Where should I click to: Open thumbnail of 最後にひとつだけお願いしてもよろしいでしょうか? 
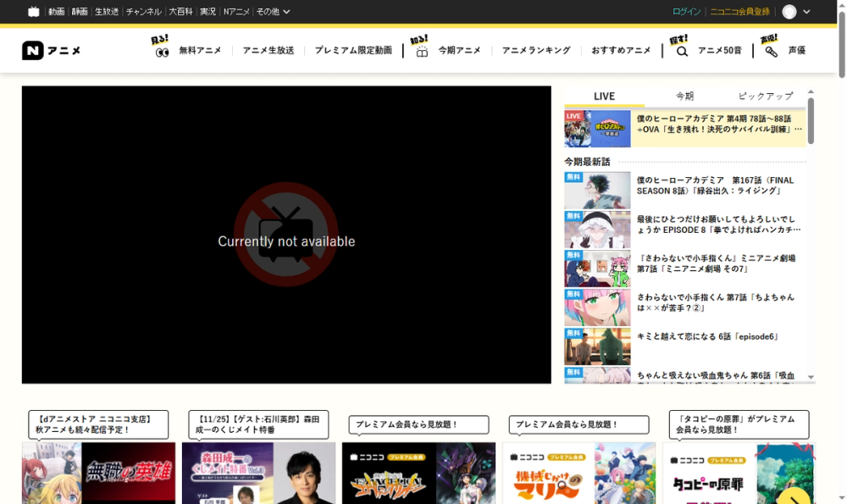[597, 230]
